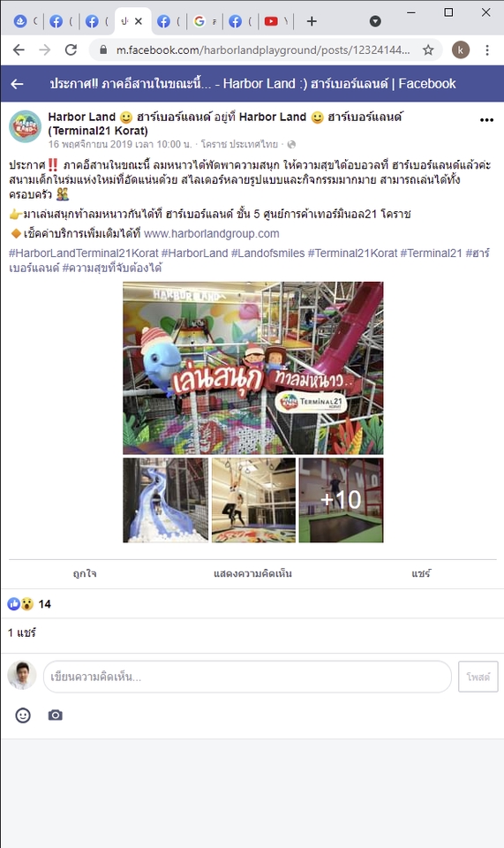
Task: Open the Chrome three-dot menu
Action: coord(487,50)
